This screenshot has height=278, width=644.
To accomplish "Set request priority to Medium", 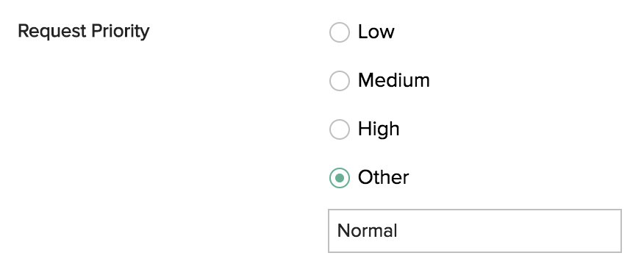I will click(339, 80).
